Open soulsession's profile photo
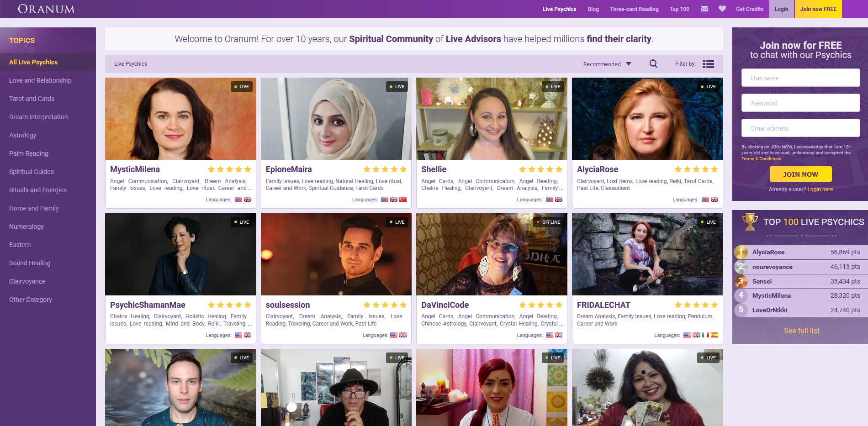The width and height of the screenshot is (868, 426). (336, 254)
